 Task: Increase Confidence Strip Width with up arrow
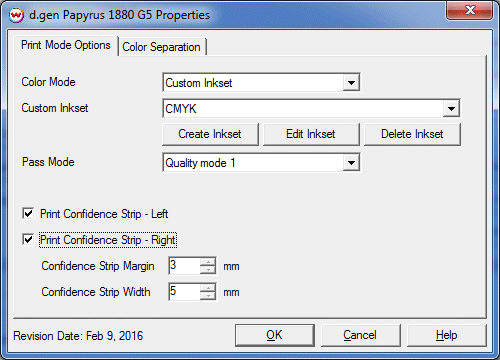click(208, 288)
